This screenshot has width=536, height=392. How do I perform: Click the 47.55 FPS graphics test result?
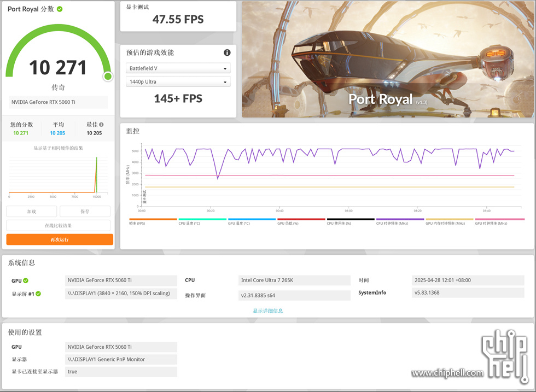click(x=178, y=20)
